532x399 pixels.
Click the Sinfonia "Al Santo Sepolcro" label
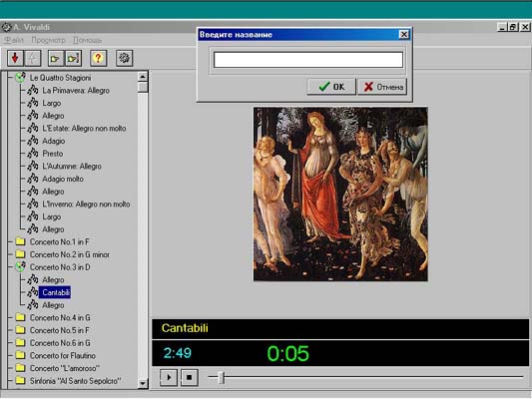click(75, 381)
